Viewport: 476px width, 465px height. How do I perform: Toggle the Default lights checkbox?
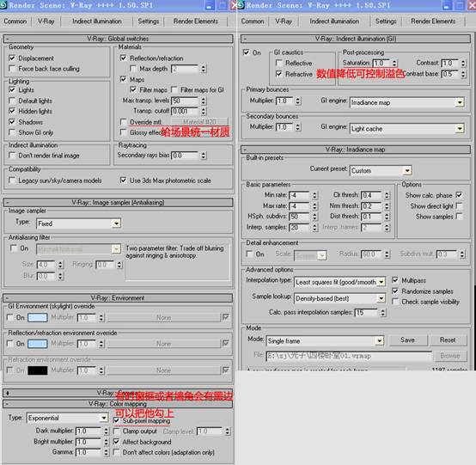pos(12,101)
